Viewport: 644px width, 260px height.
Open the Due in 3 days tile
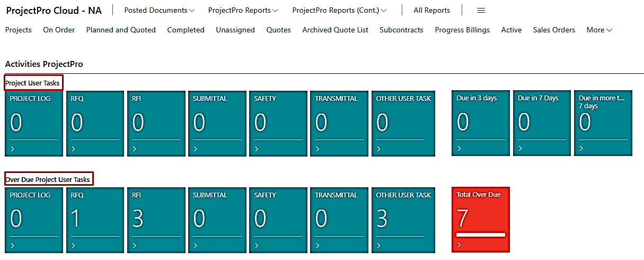(x=481, y=123)
